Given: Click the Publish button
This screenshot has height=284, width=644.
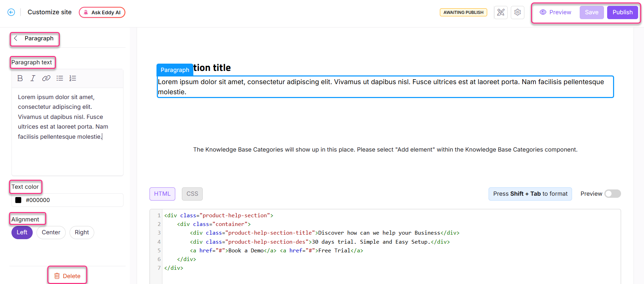Looking at the screenshot, I should click(622, 13).
